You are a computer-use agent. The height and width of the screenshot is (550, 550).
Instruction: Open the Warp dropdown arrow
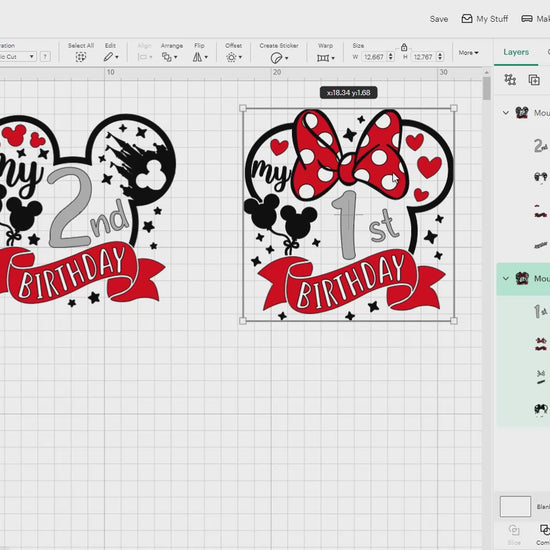click(x=333, y=58)
